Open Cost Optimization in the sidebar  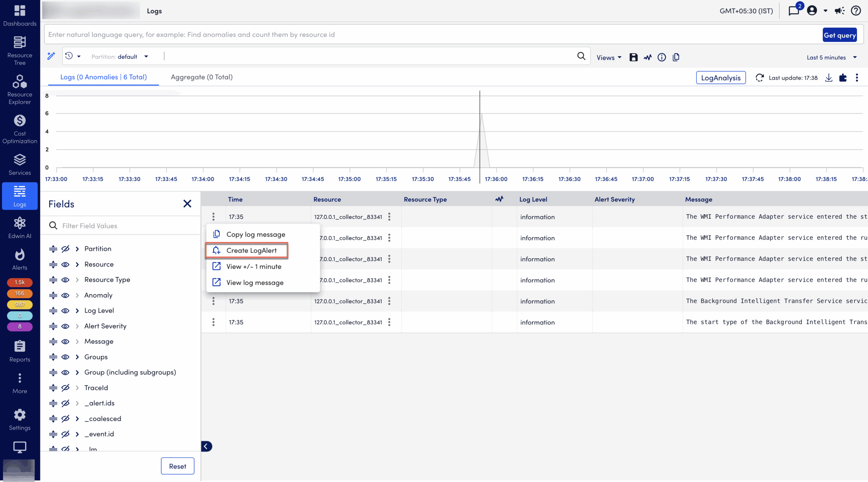(19, 129)
